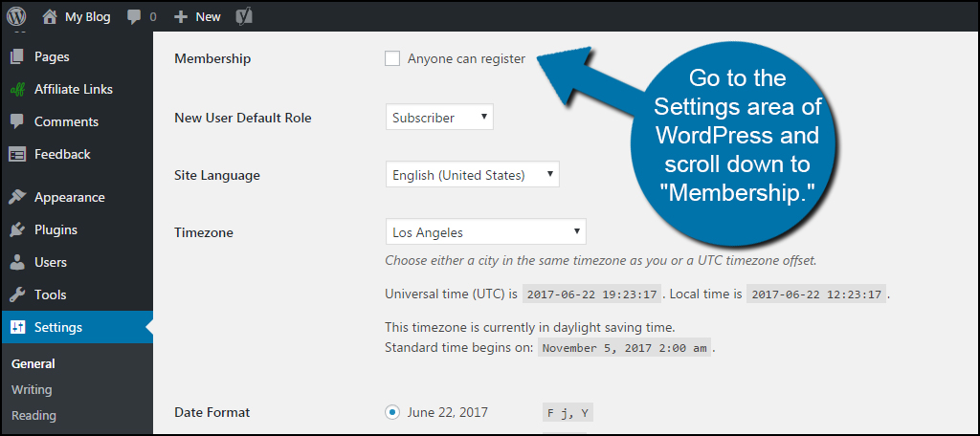Click the New User Default Role label

coord(242,118)
